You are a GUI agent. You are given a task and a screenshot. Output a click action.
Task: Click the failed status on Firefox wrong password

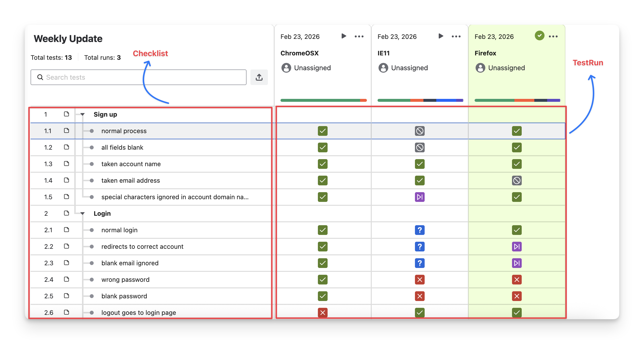[517, 280]
